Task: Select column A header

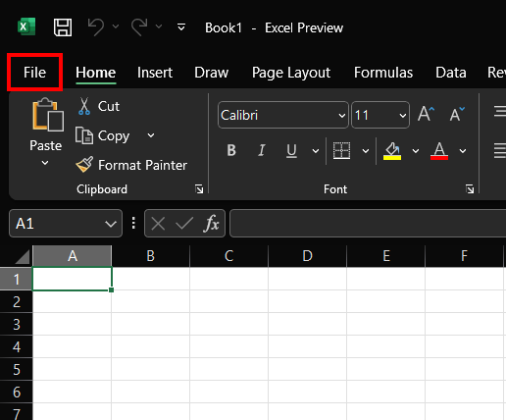Action: [x=73, y=256]
